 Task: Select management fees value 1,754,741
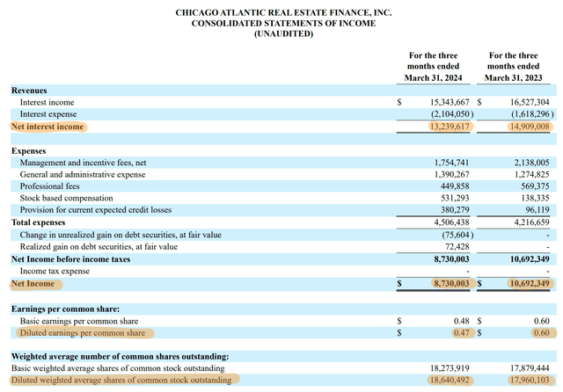click(451, 163)
